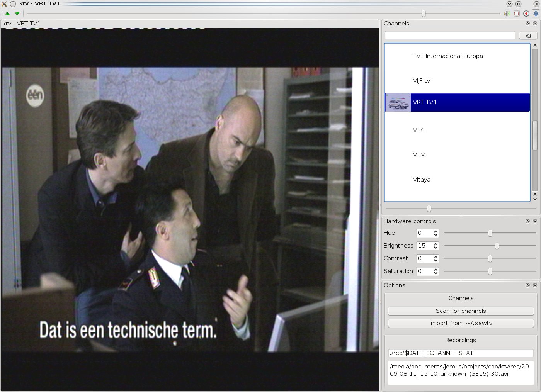Click Import from ~/.xawtv button
The height and width of the screenshot is (392, 541).
click(x=461, y=323)
